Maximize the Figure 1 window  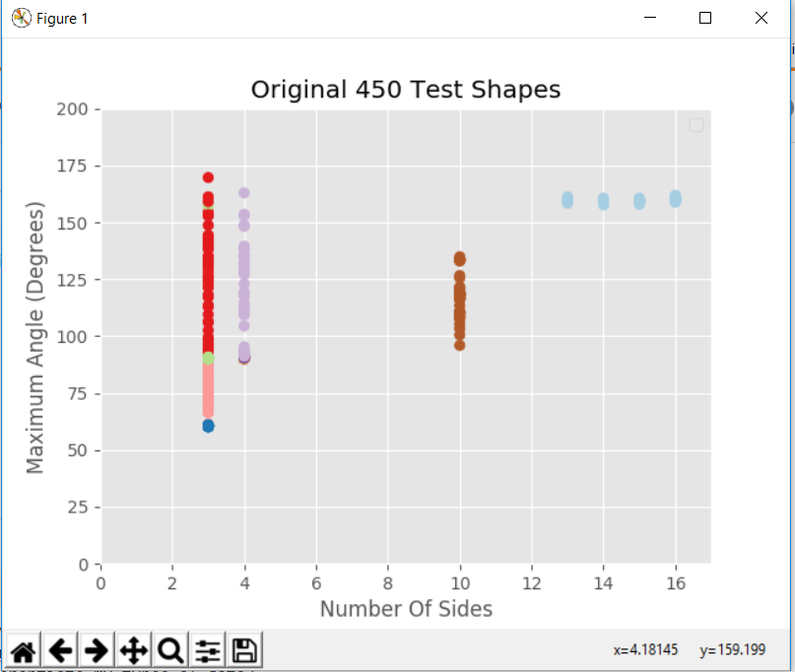point(705,18)
